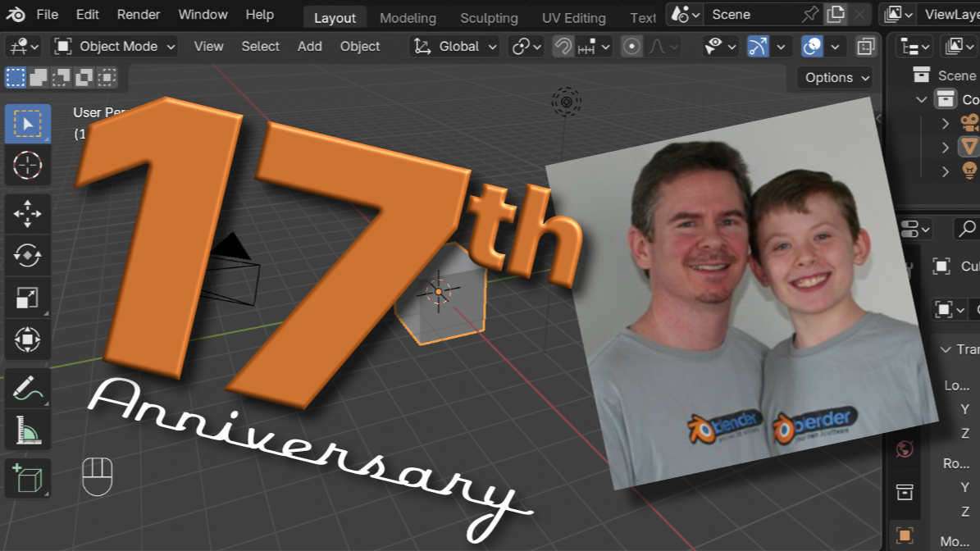Open the Help menu

[259, 15]
